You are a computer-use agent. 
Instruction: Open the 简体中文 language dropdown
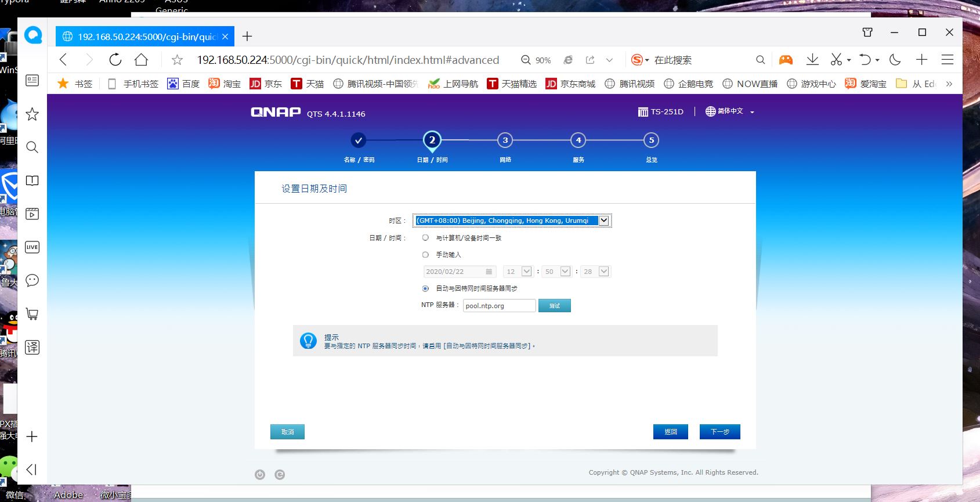730,111
